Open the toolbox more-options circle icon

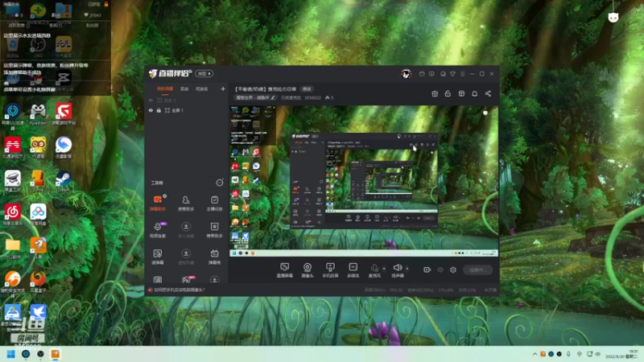[x=219, y=183]
